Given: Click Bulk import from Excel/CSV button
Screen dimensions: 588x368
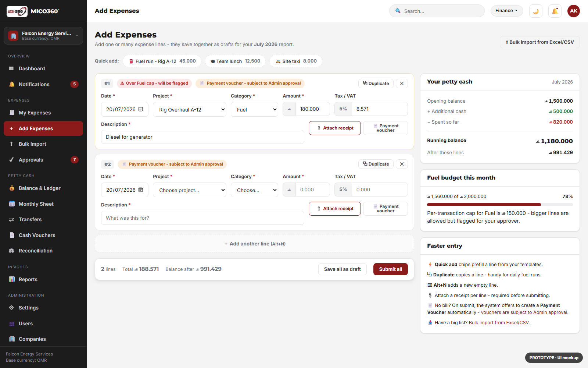Looking at the screenshot, I should click(x=540, y=42).
